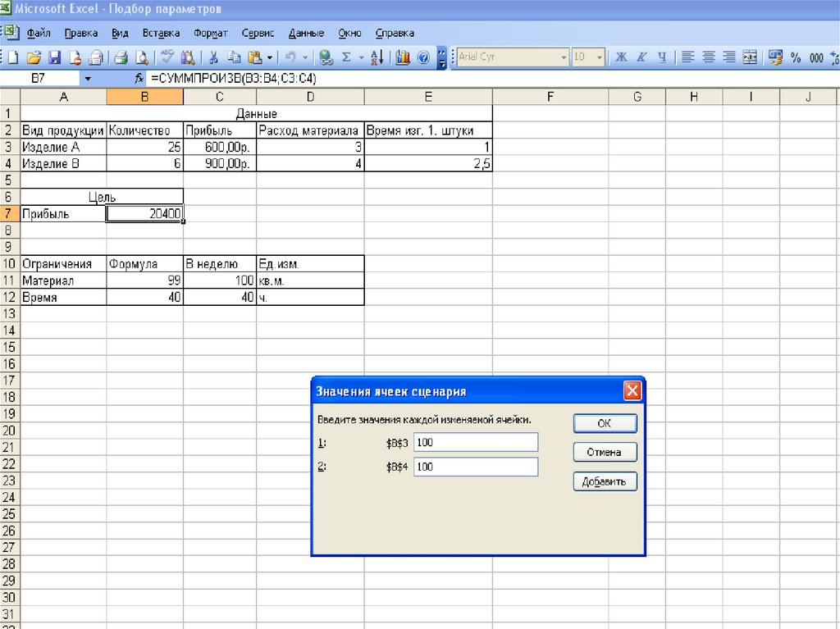840x629 pixels.
Task: Click the Cut scissors icon
Action: pos(212,57)
